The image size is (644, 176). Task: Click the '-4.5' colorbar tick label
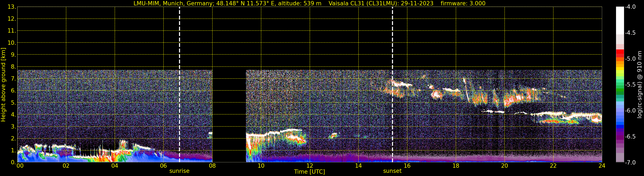click(x=630, y=33)
